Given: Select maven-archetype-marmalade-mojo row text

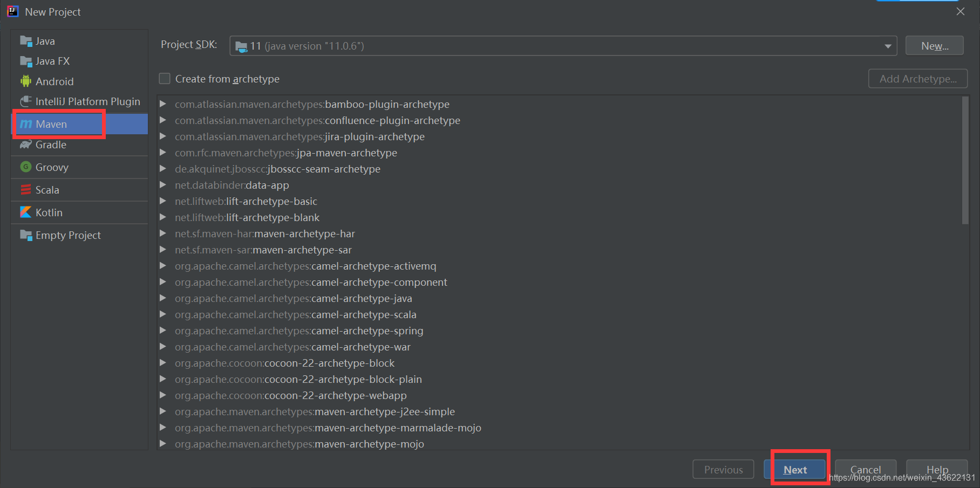Looking at the screenshot, I should pyautogui.click(x=328, y=428).
